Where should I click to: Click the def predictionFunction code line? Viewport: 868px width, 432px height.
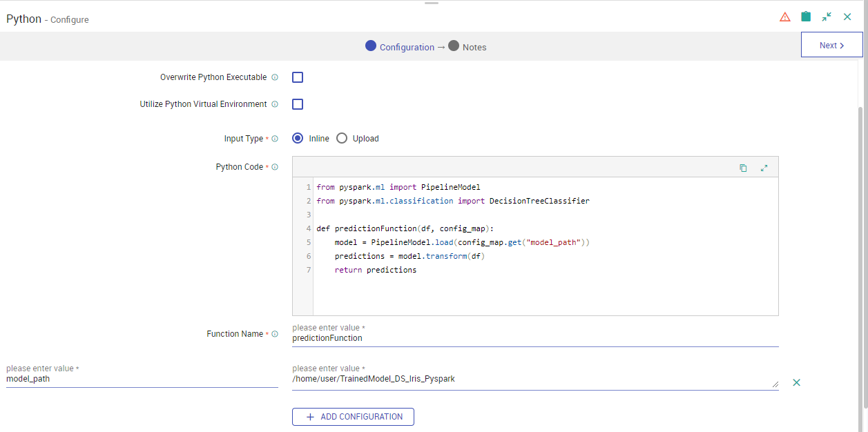[x=405, y=228]
